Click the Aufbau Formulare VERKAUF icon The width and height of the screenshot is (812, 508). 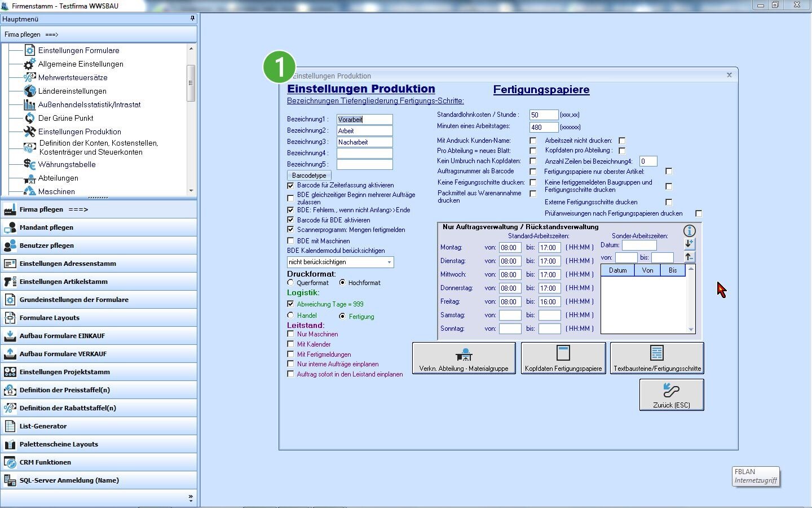[10, 354]
